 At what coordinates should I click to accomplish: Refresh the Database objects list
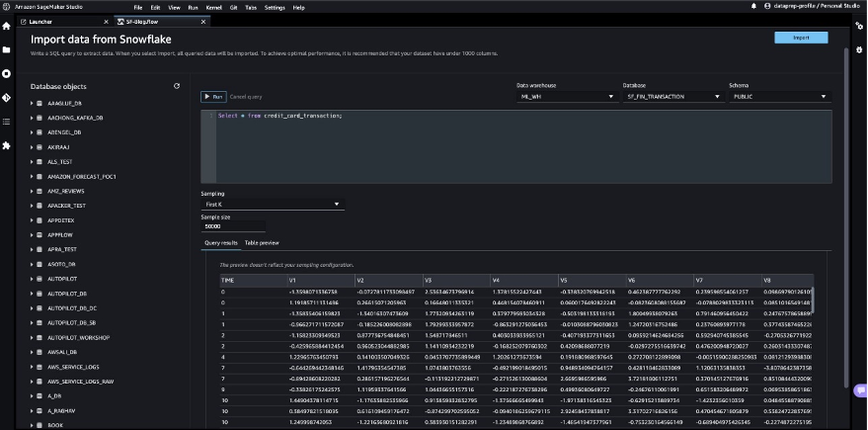click(177, 86)
